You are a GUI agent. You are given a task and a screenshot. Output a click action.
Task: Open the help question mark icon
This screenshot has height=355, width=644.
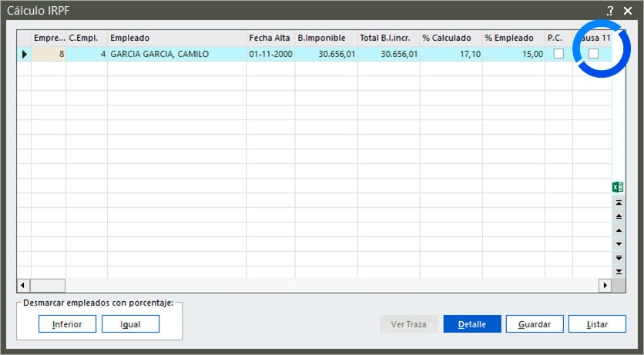pos(610,11)
